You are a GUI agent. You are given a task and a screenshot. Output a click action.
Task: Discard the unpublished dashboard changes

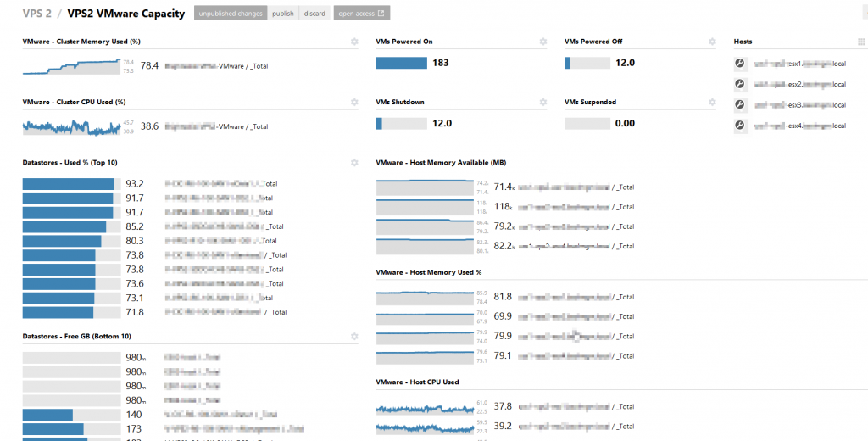pos(314,14)
